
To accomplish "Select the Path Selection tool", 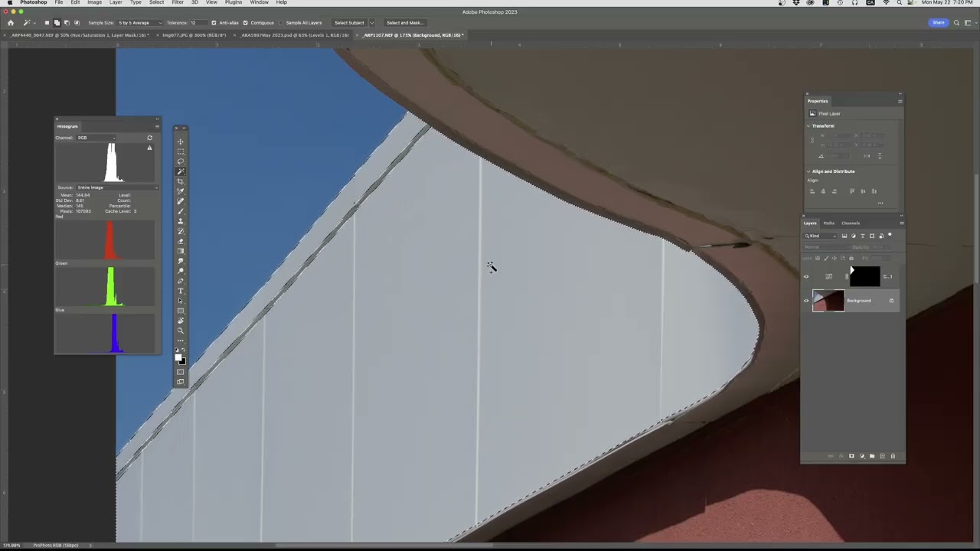I will coord(181,300).
